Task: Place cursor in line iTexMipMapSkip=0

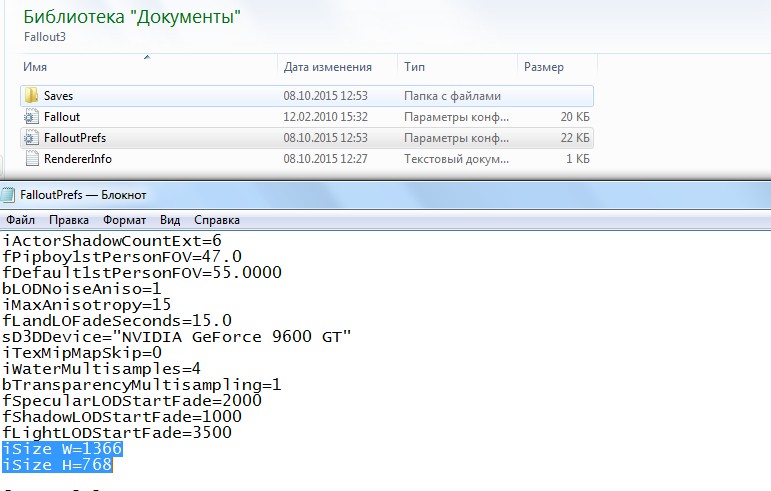Action: click(x=82, y=353)
